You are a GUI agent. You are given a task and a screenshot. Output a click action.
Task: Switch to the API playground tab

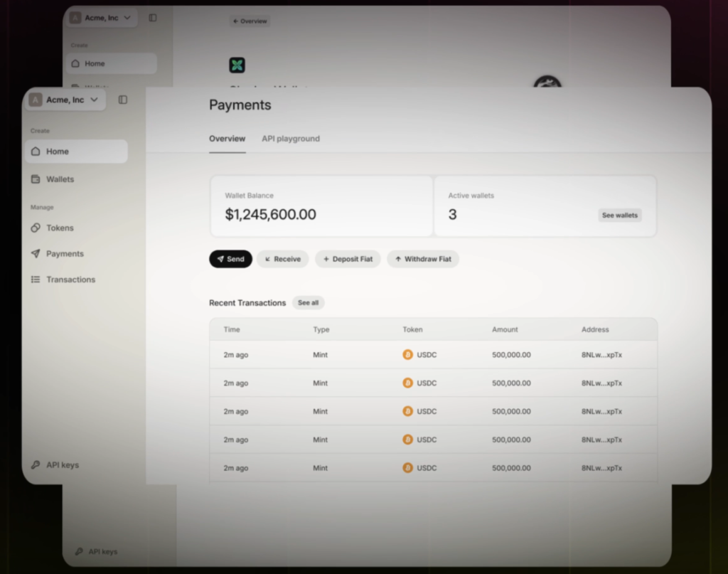click(x=291, y=139)
